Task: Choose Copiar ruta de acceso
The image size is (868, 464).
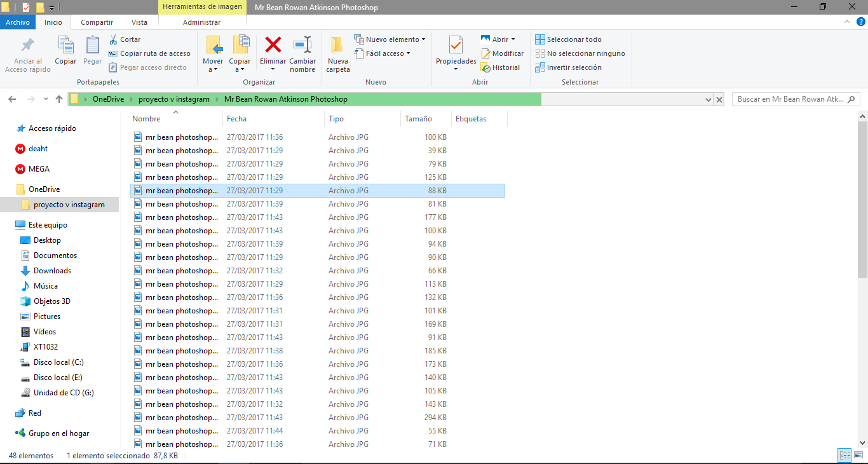Action: click(x=149, y=53)
